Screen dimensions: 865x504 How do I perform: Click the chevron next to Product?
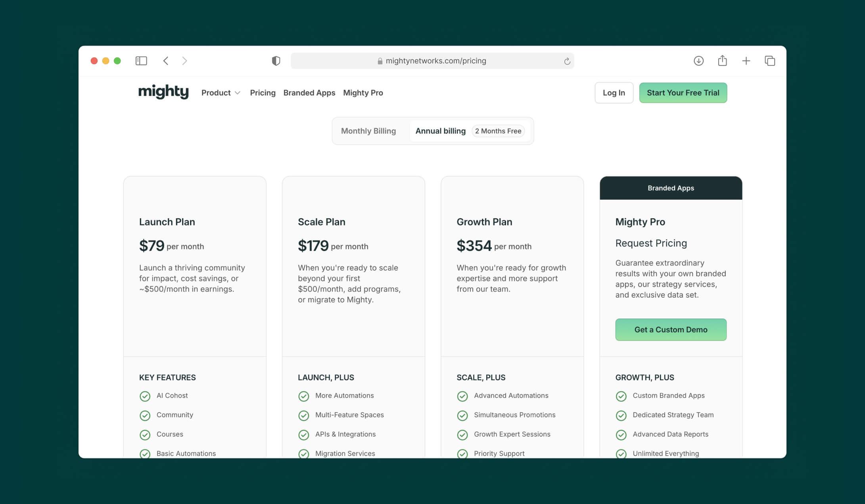[x=238, y=93]
